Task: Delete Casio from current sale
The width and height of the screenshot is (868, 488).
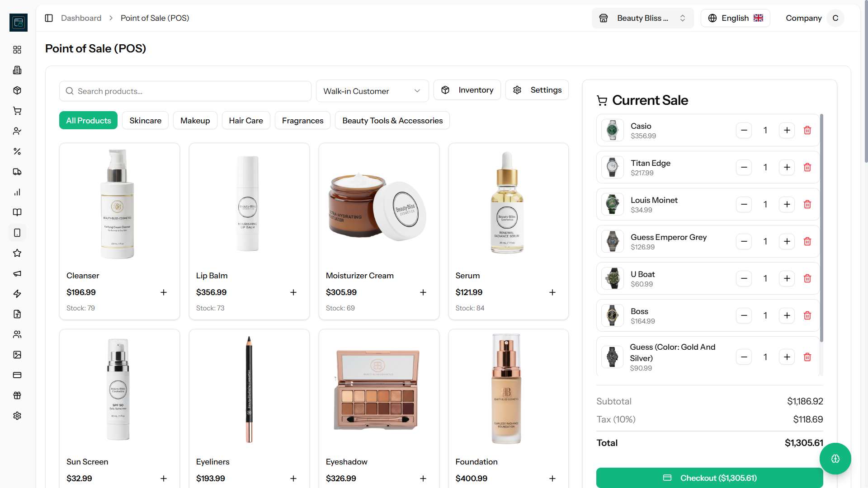Action: tap(807, 130)
